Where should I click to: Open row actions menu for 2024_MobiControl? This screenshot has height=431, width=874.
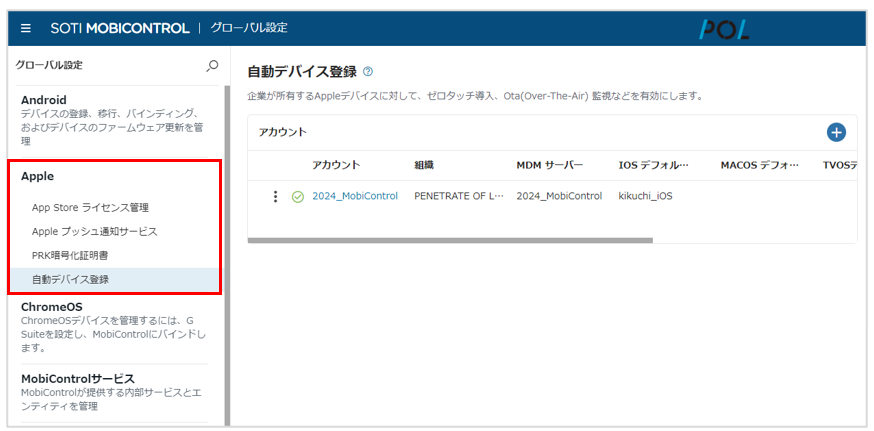pyautogui.click(x=274, y=196)
